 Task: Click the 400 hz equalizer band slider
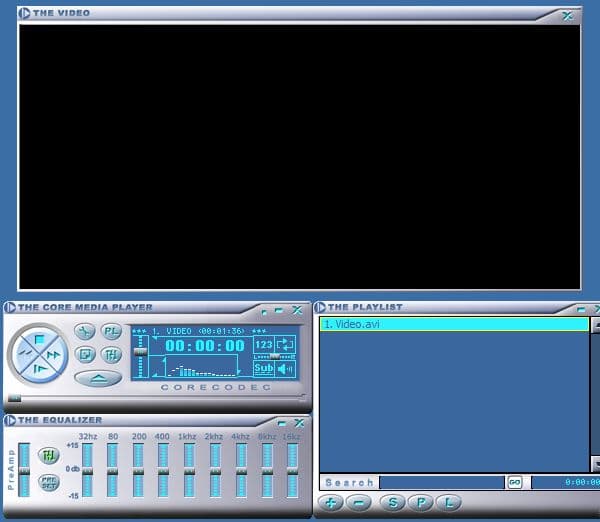163,470
